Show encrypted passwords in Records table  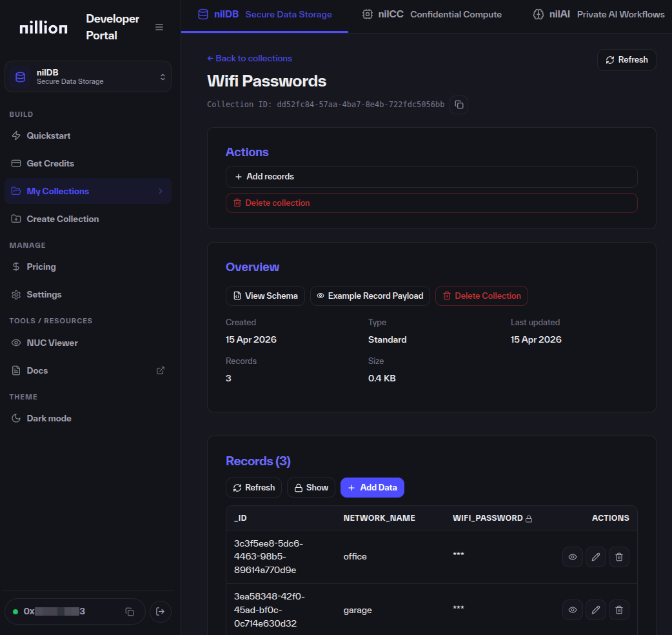(311, 488)
